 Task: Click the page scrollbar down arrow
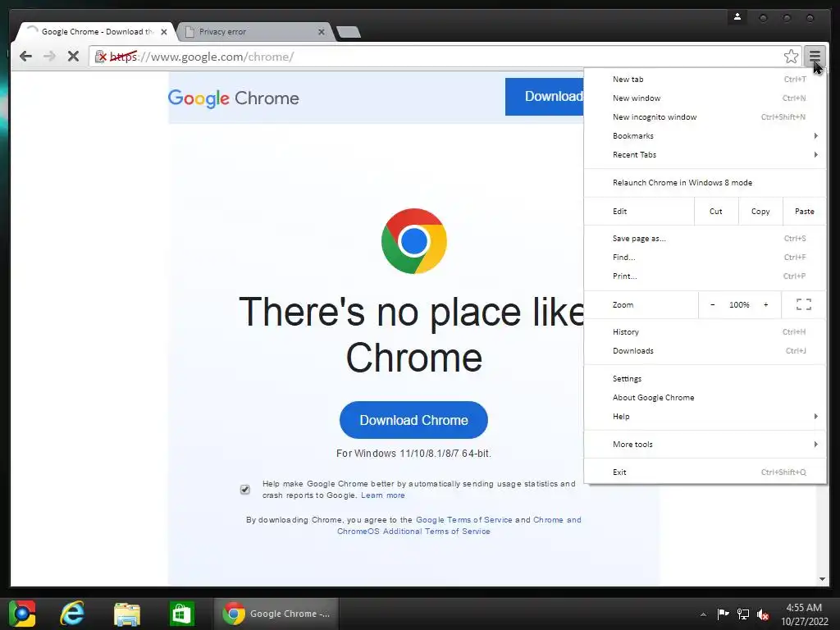[x=822, y=579]
